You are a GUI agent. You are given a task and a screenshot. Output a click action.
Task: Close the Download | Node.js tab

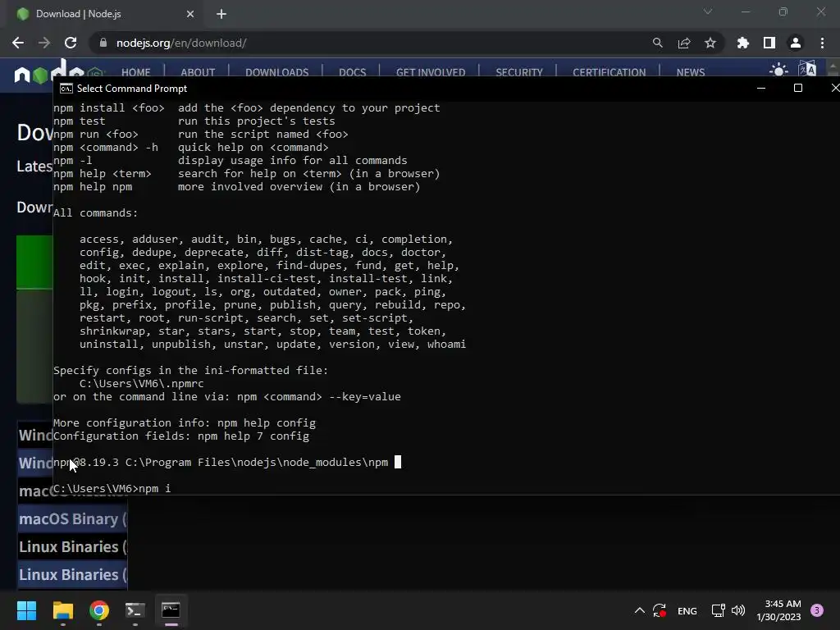tap(190, 14)
